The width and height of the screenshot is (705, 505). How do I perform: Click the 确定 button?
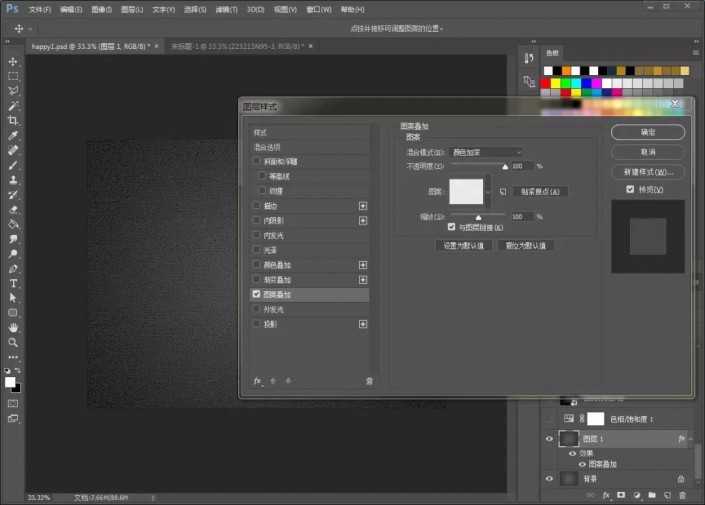[x=648, y=132]
